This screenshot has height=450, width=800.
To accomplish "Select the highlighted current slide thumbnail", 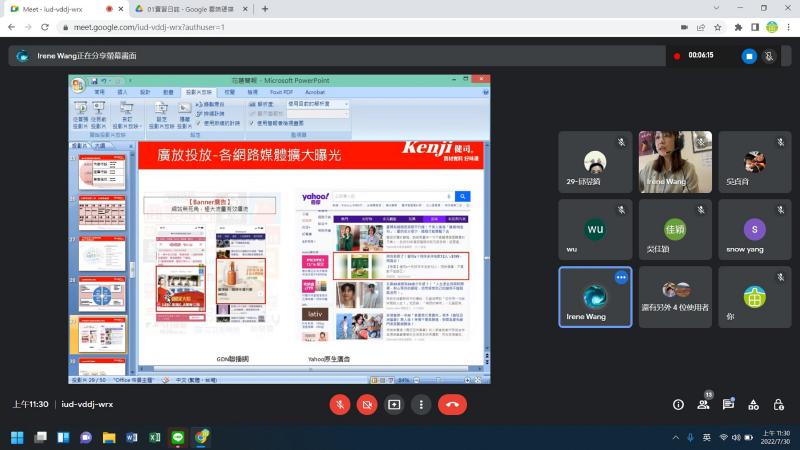I will [102, 334].
